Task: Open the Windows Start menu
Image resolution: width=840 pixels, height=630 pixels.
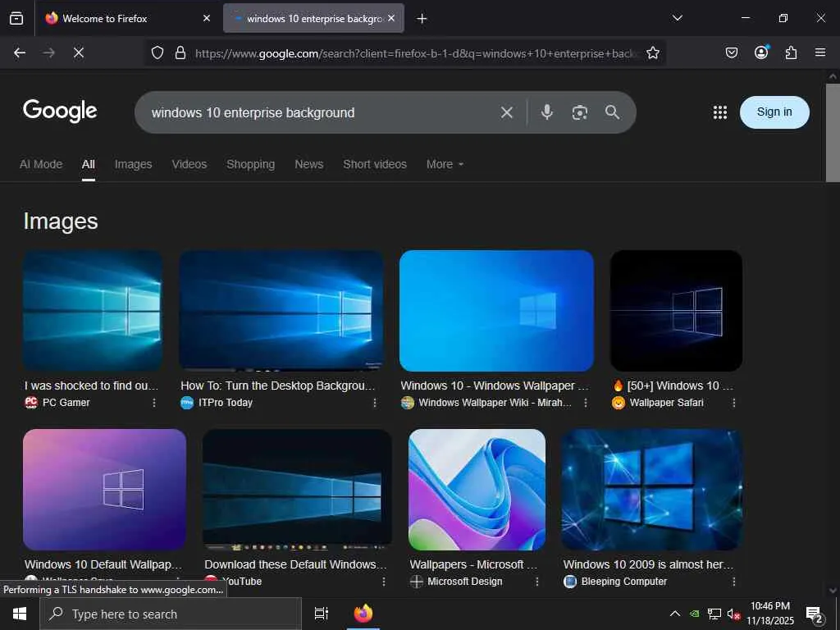Action: [x=20, y=614]
